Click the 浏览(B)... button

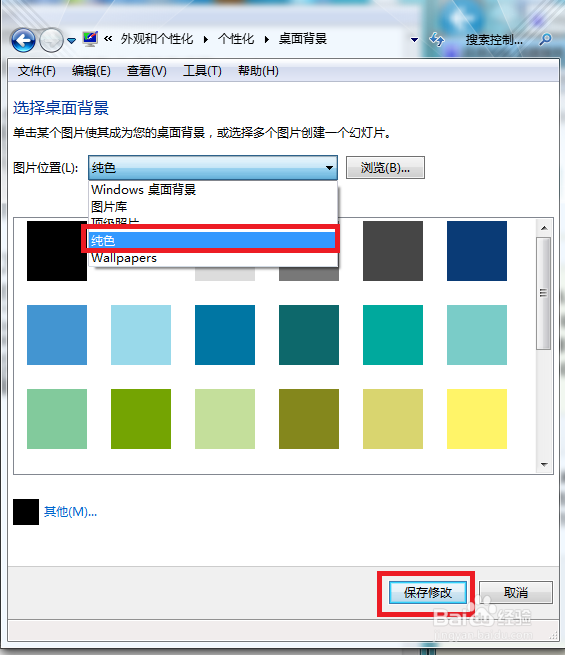click(x=385, y=168)
